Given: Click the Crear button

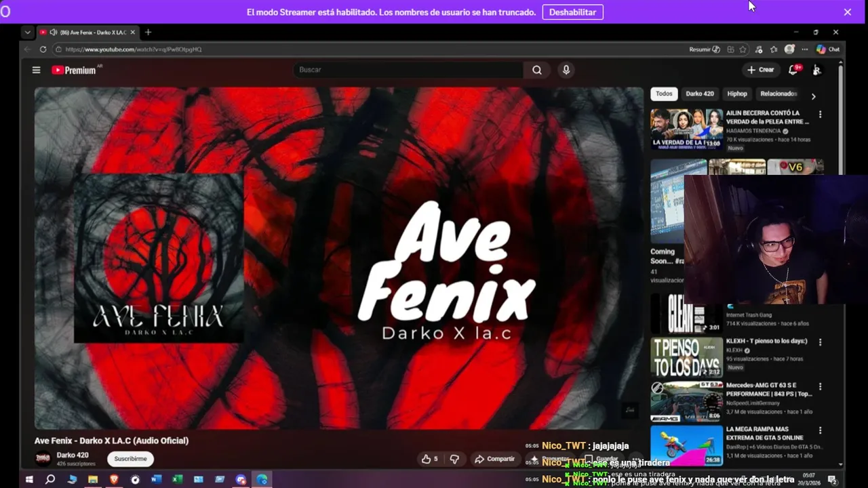Looking at the screenshot, I should tap(761, 70).
